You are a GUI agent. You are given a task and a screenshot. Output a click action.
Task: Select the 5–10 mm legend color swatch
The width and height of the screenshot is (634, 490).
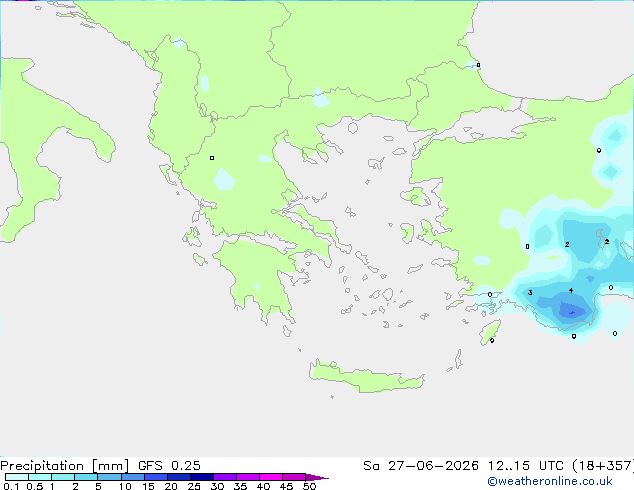[x=109, y=477]
